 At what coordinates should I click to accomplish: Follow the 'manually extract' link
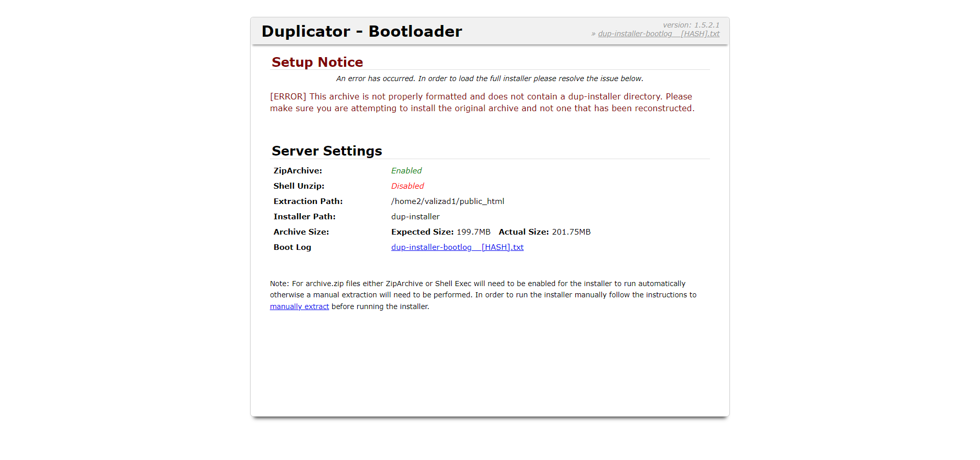pyautogui.click(x=299, y=306)
